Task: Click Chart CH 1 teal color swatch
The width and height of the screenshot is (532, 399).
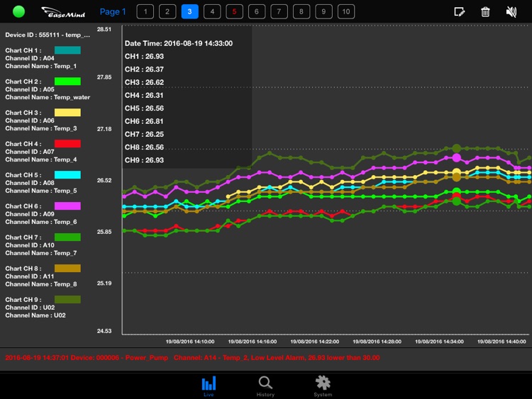Action: coord(67,50)
